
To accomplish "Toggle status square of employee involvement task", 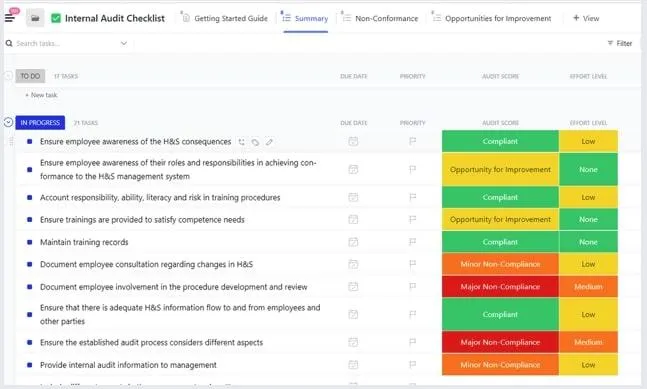I will point(29,287).
